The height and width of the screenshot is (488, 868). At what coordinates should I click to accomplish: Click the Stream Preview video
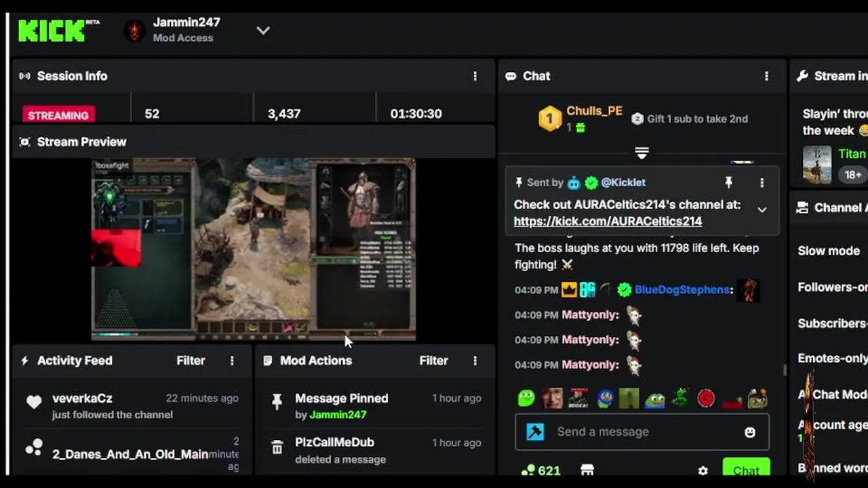[254, 249]
